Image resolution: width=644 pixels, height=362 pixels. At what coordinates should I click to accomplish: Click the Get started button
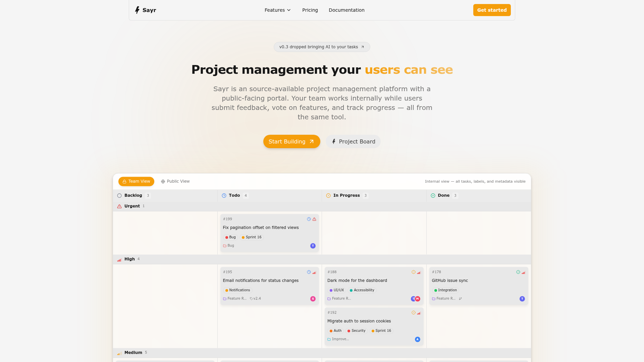point(492,10)
